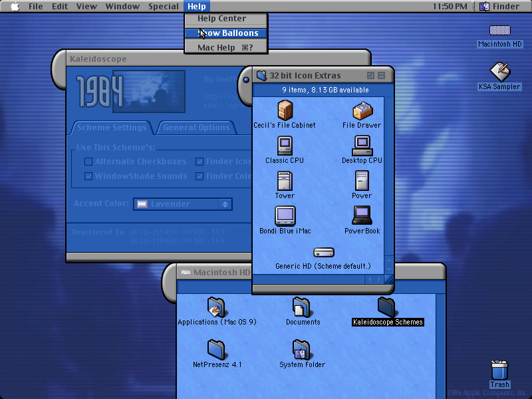
Task: Open the Documents folder icon
Action: (x=301, y=307)
